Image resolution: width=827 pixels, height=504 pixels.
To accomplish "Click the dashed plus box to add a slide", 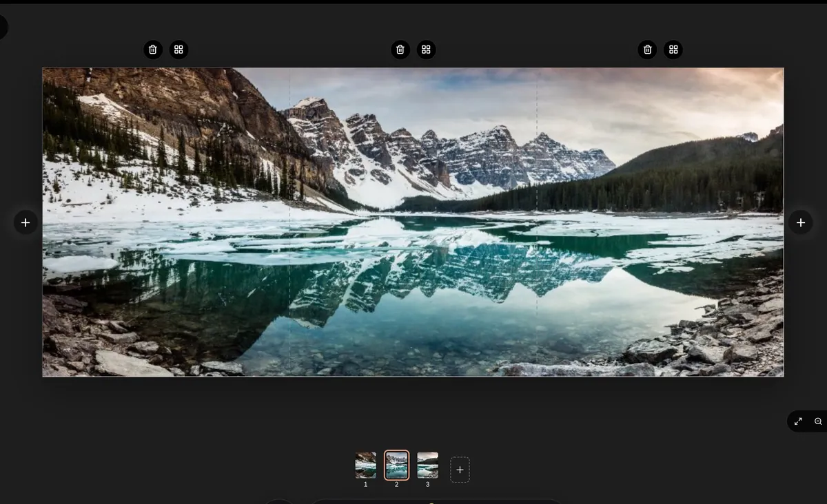I will pyautogui.click(x=460, y=470).
